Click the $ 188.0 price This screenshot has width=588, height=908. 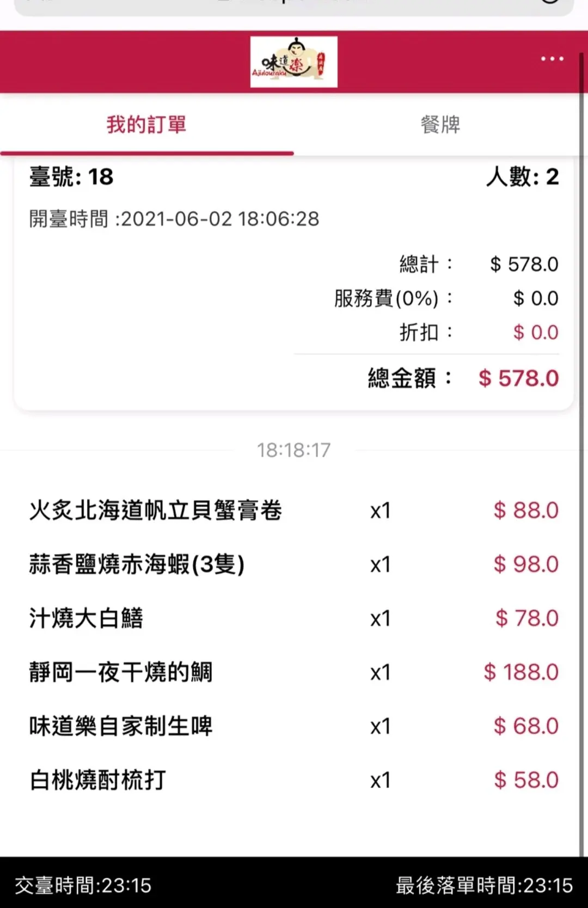click(x=521, y=672)
